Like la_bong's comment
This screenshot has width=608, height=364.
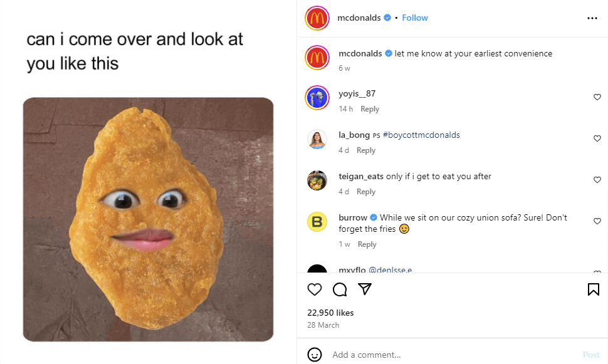(597, 138)
